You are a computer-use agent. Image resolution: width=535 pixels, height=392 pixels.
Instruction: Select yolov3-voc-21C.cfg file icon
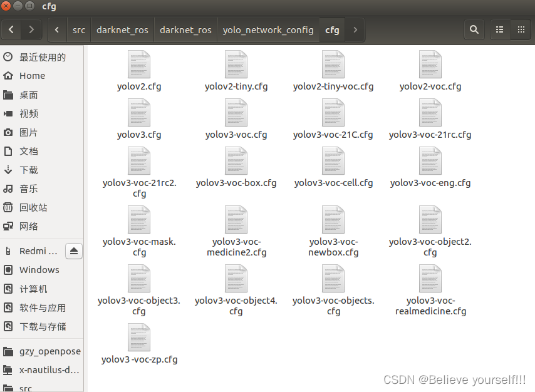(x=333, y=113)
